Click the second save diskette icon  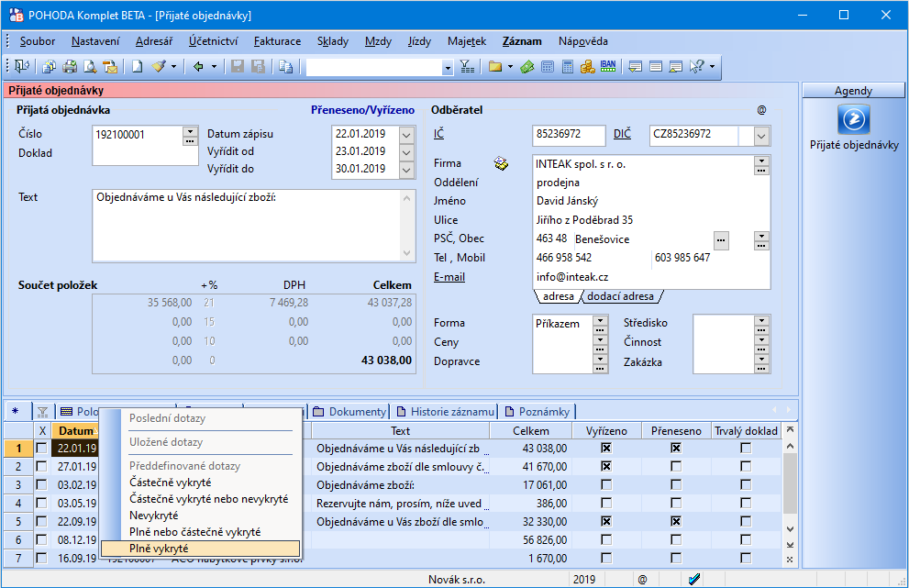tap(258, 67)
